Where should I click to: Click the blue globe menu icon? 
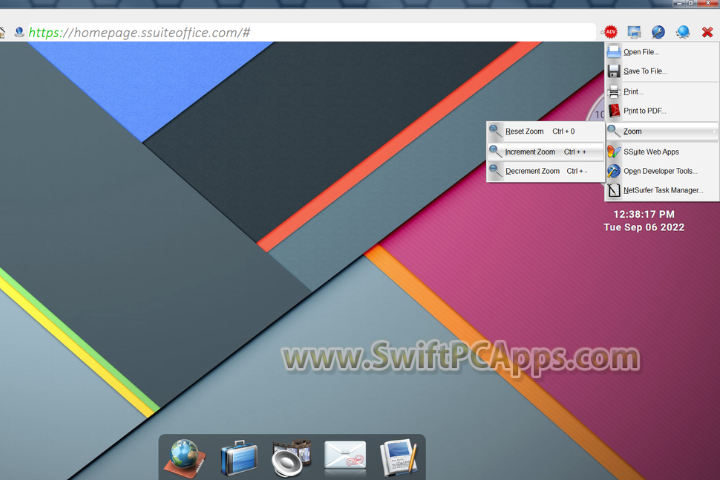click(x=683, y=32)
